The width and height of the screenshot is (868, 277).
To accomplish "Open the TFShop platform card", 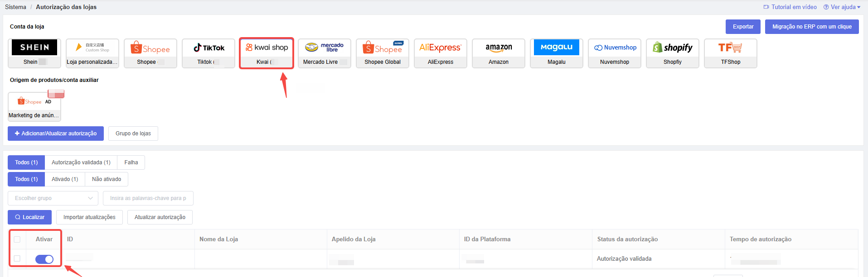I will pos(731,53).
